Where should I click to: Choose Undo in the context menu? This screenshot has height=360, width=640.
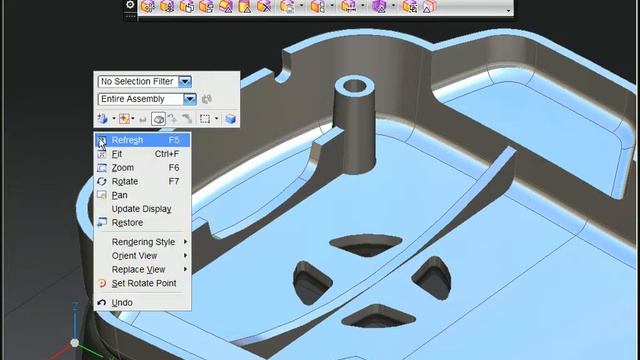[142, 302]
